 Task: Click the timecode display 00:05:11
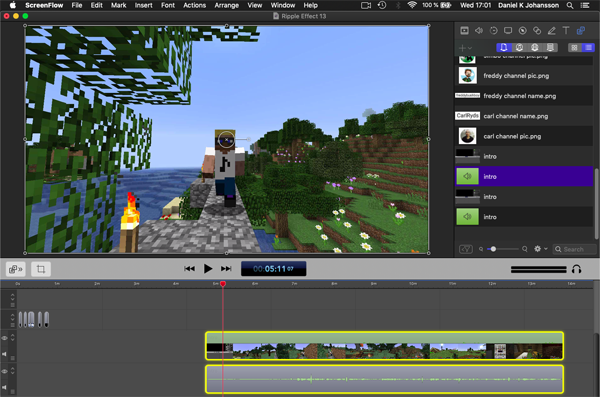(x=273, y=269)
